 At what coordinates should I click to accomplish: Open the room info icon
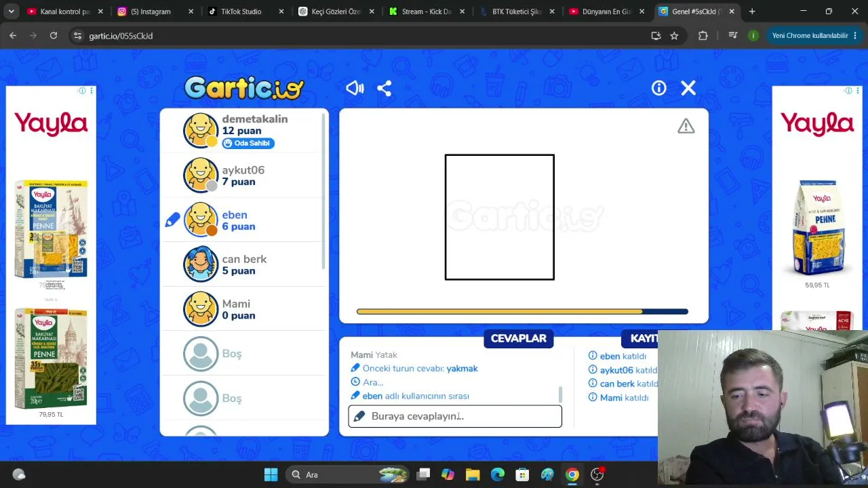coord(659,88)
